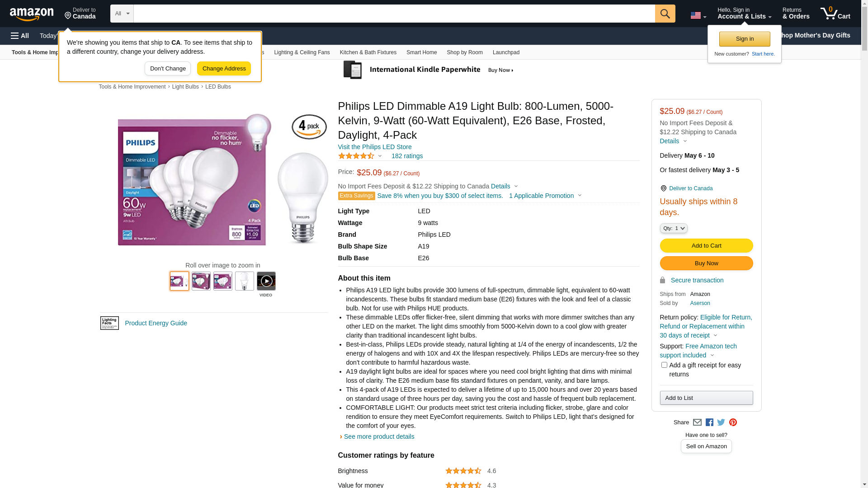Visit the Philips LED Store link
The image size is (868, 488).
[374, 147]
